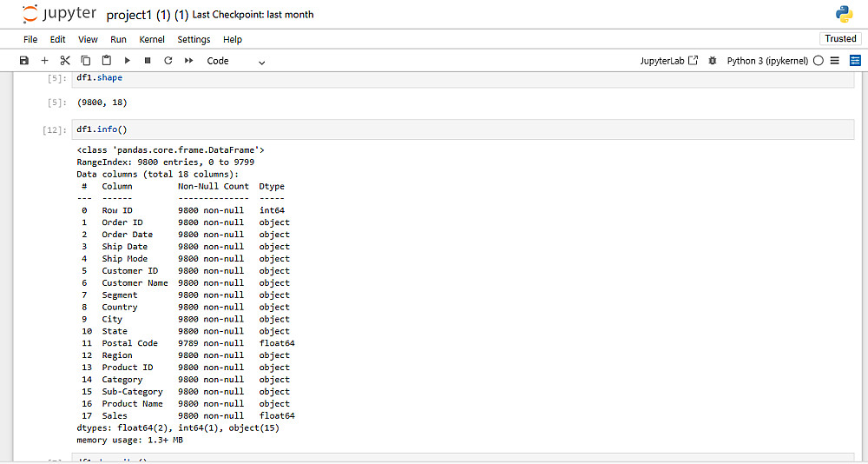Open the cell type Code dropdown

point(236,61)
